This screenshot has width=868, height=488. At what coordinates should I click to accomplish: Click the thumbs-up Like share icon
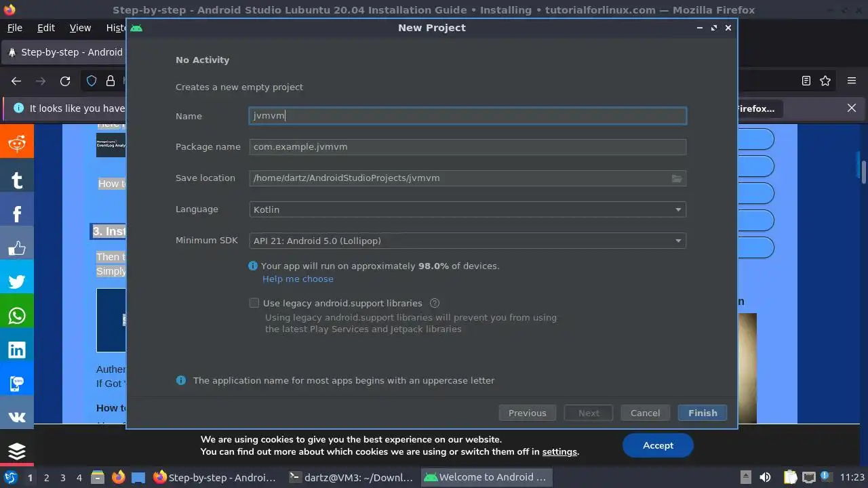point(17,248)
